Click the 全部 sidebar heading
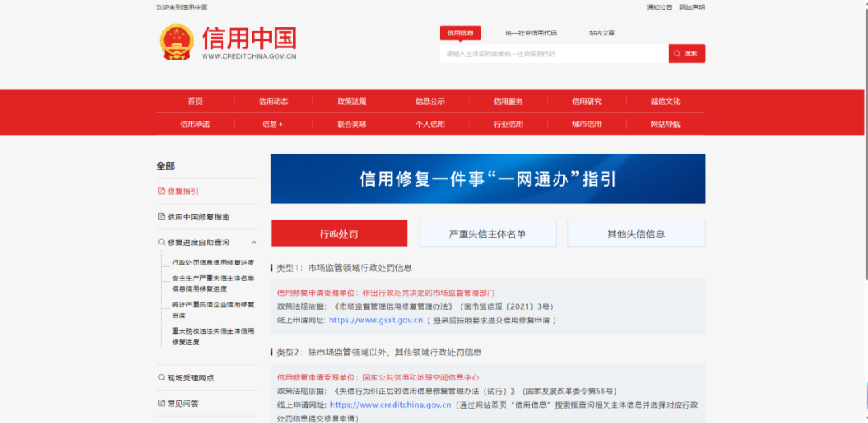Screen dimensions: 868x423 166,166
